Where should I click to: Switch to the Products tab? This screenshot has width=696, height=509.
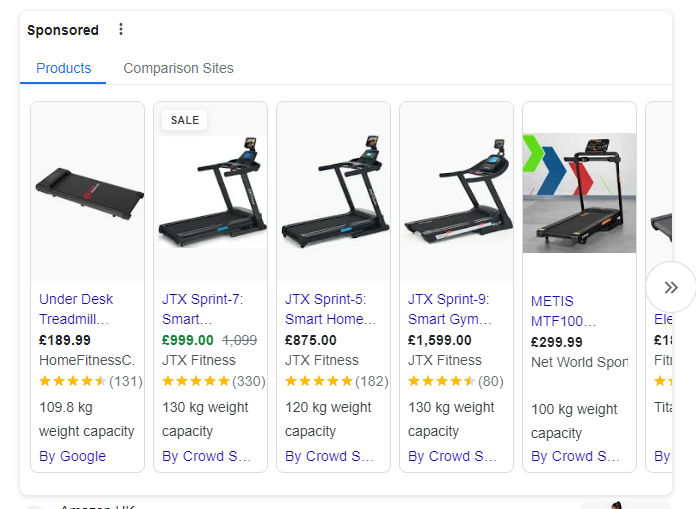(x=63, y=68)
